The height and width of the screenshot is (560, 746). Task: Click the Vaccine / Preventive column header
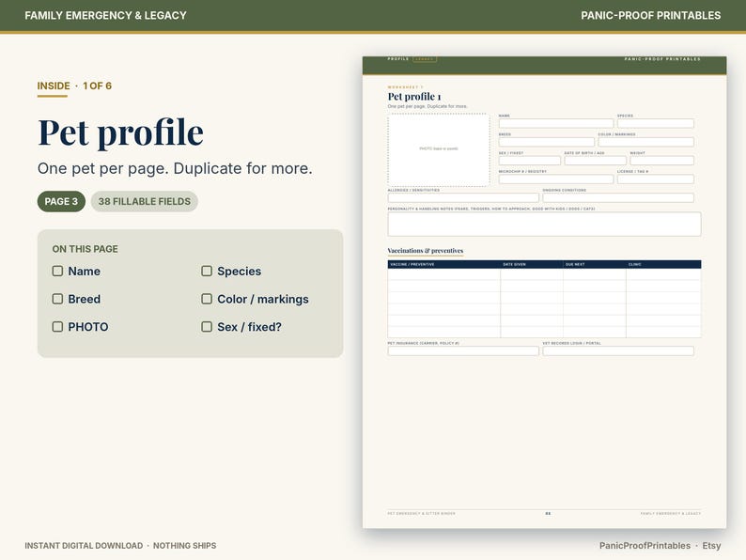(443, 265)
